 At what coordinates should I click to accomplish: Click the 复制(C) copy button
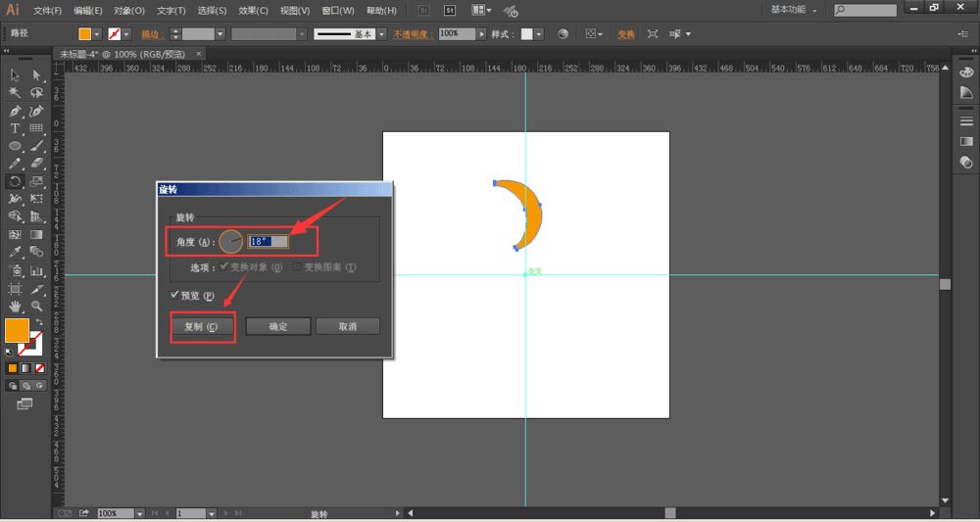(x=203, y=327)
